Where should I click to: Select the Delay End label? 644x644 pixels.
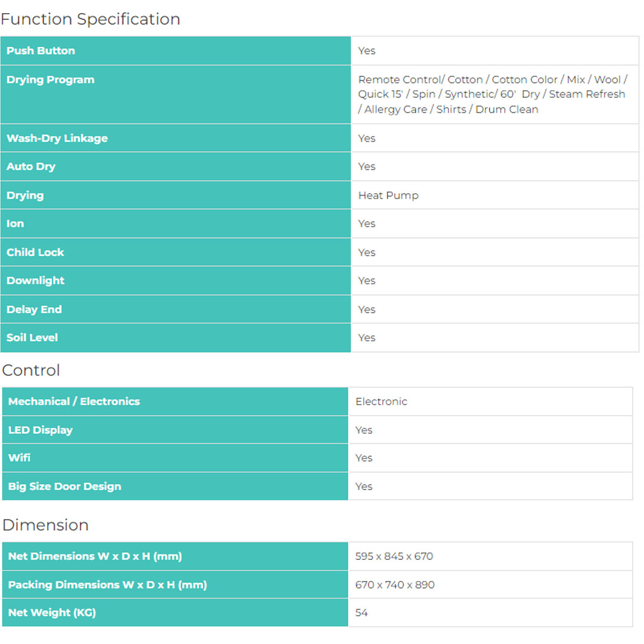point(34,309)
